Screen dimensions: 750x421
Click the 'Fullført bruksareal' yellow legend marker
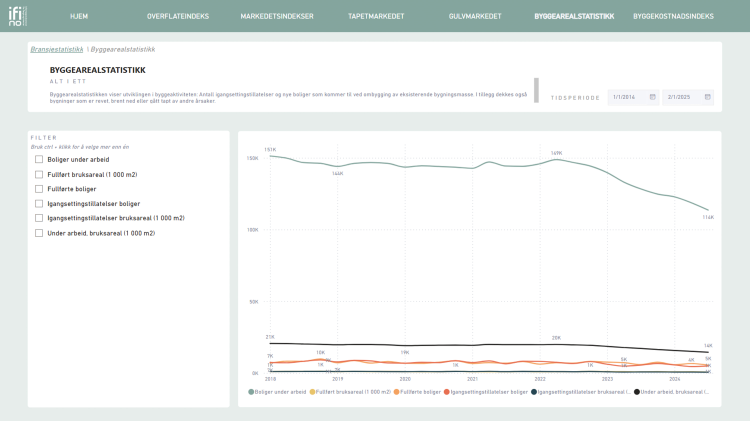(312, 392)
